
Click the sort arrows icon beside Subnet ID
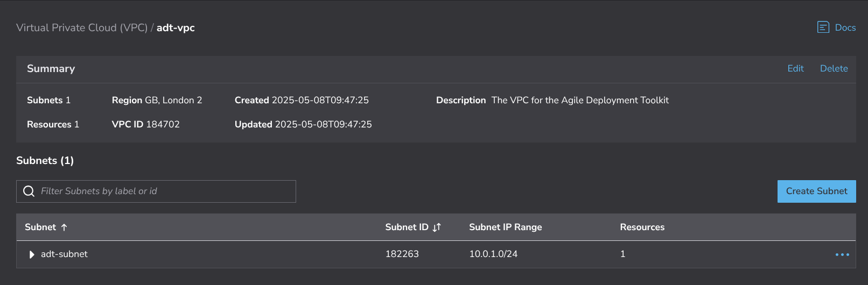437,227
